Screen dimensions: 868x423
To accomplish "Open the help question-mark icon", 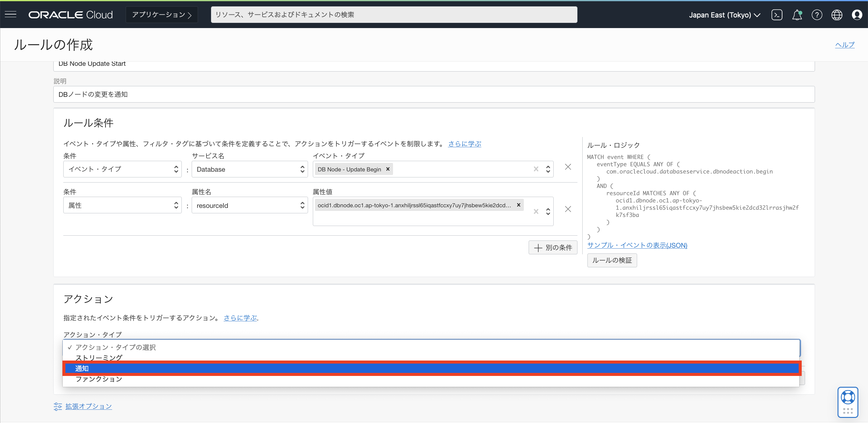I will coord(817,14).
